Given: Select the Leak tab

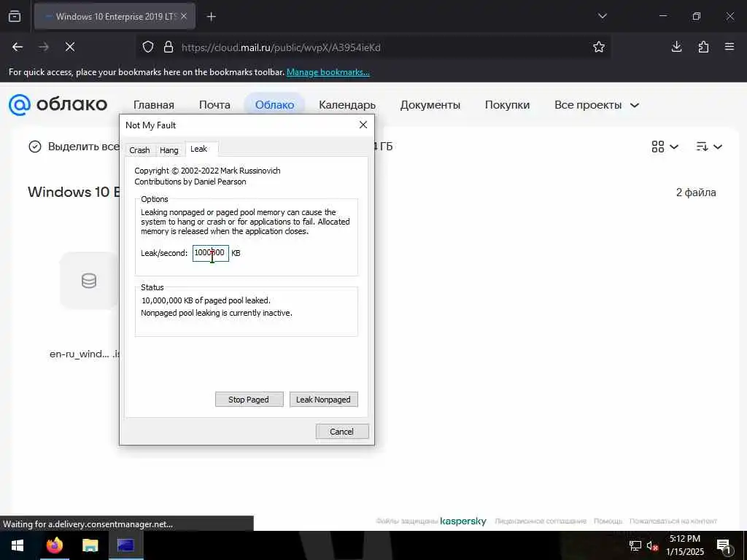Looking at the screenshot, I should pyautogui.click(x=199, y=149).
